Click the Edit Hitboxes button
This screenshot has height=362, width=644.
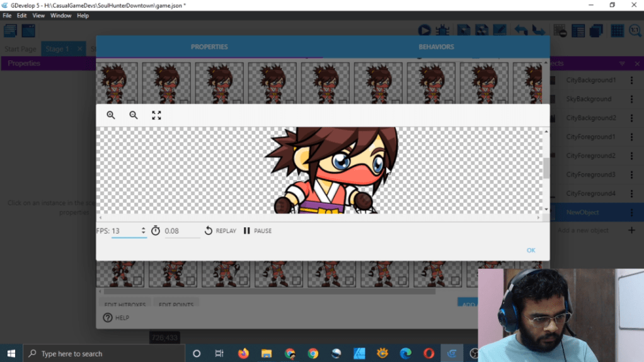125,304
